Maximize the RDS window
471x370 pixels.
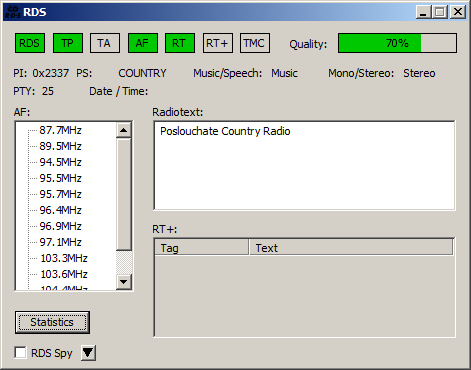coord(440,12)
